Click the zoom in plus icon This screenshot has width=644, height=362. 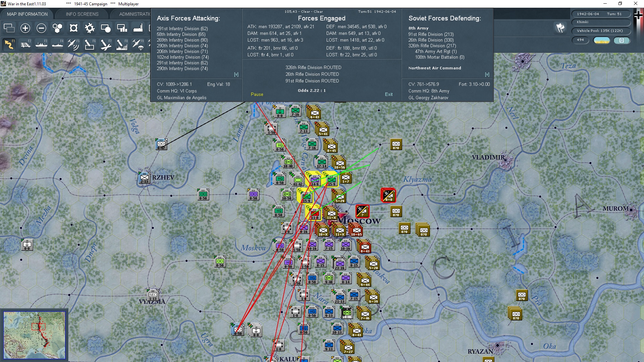(x=25, y=28)
